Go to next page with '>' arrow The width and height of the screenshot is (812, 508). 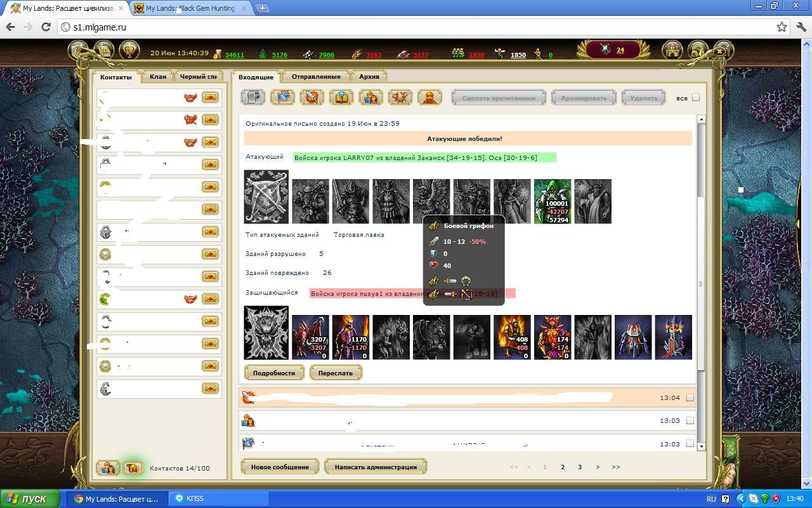[598, 467]
